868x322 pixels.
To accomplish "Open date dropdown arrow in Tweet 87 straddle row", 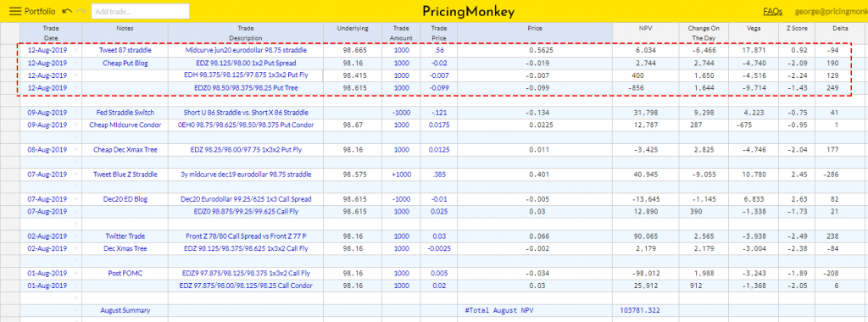I will tap(76, 50).
